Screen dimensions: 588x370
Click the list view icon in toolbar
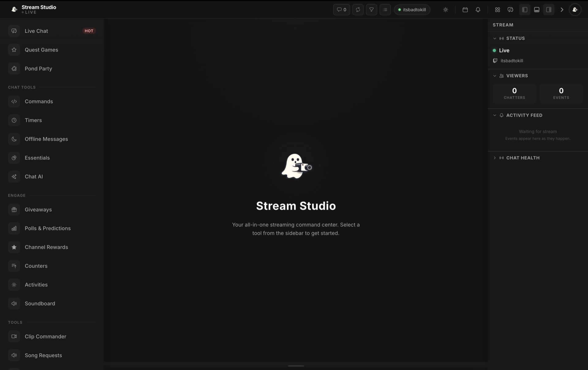[385, 10]
